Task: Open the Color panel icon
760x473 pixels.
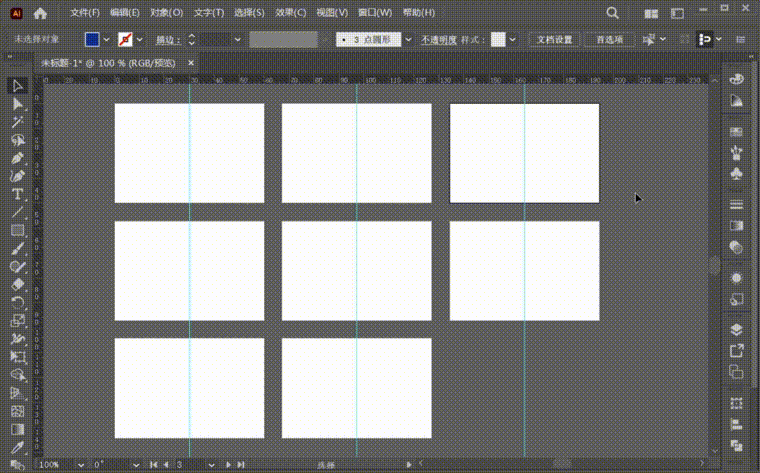Action: (736, 79)
